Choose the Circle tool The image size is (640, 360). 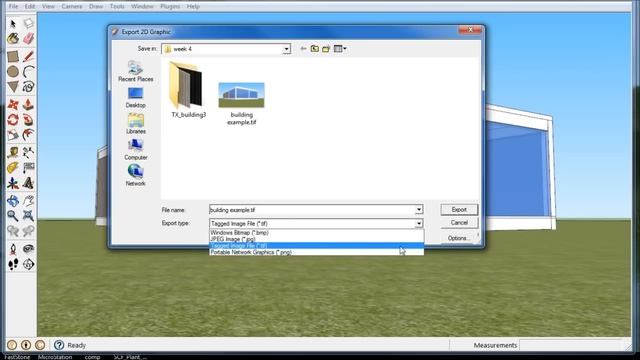13,71
